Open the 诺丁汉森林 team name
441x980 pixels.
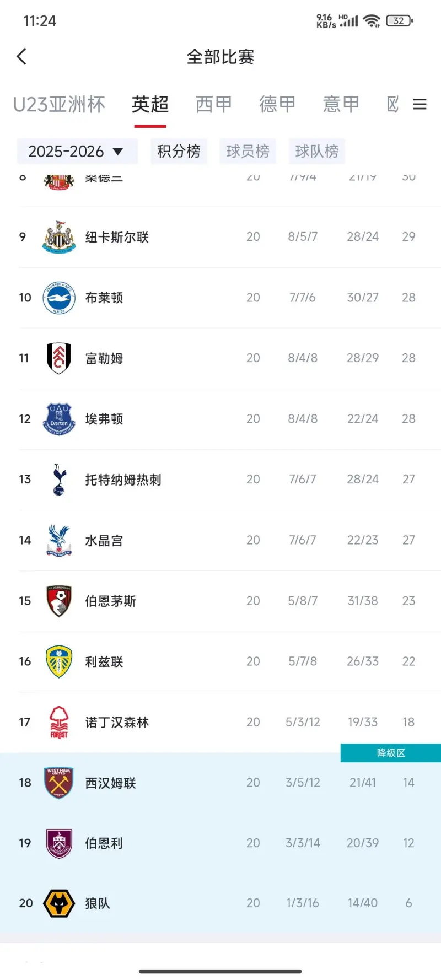117,722
